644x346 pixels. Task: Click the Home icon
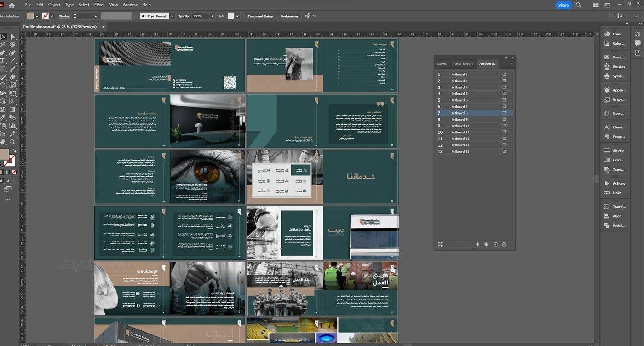pos(11,5)
